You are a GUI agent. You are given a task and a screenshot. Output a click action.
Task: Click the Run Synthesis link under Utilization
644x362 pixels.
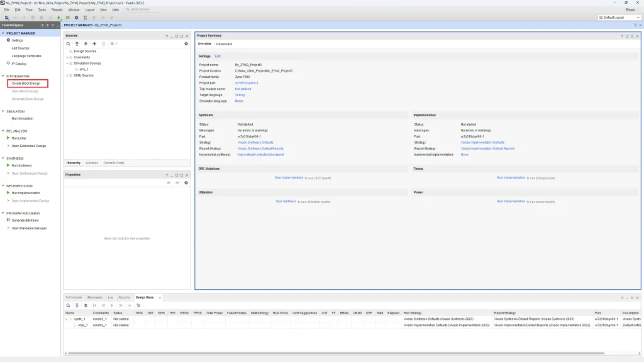pyautogui.click(x=286, y=201)
